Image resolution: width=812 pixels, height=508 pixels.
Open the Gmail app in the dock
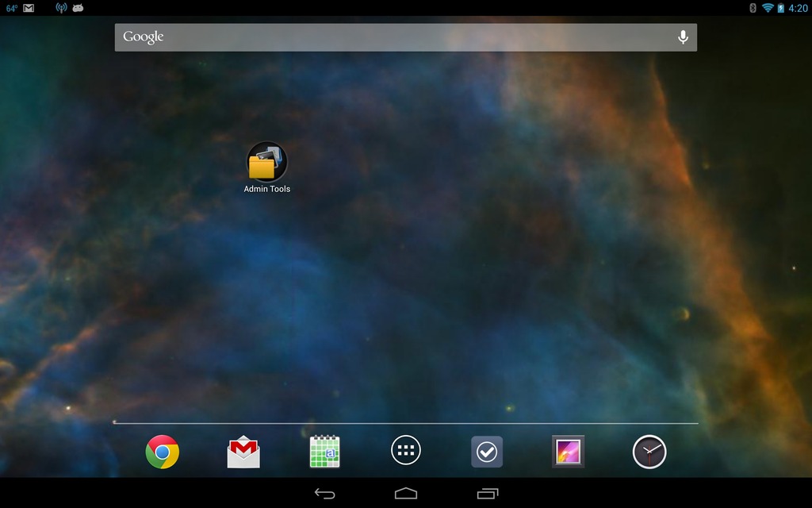pos(243,452)
